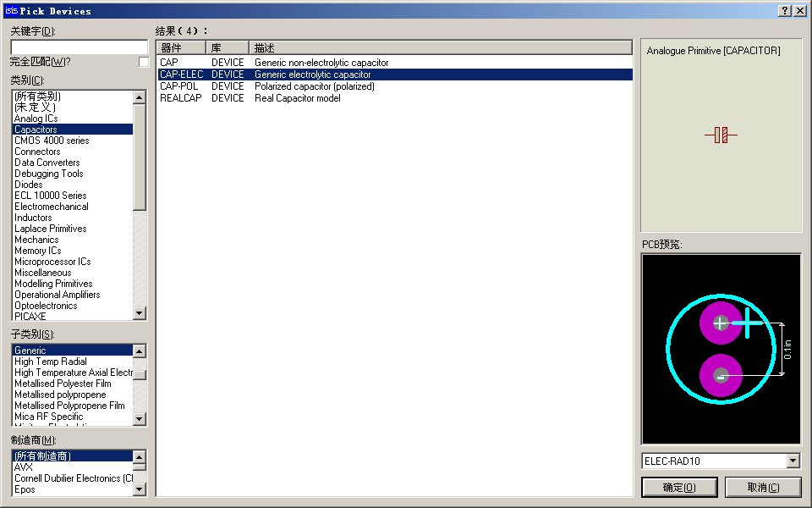This screenshot has height=508, width=812.
Task: Select Epos manufacturer
Action: point(73,489)
